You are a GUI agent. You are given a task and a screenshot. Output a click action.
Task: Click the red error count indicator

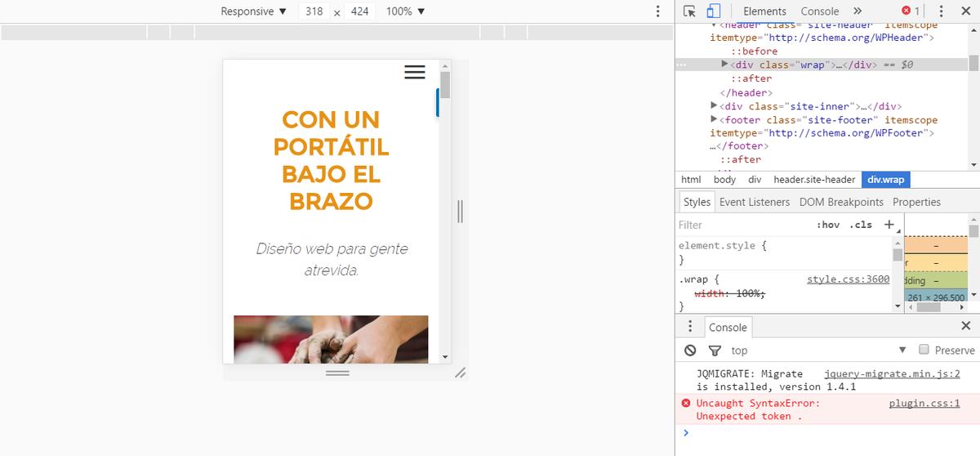pos(911,11)
